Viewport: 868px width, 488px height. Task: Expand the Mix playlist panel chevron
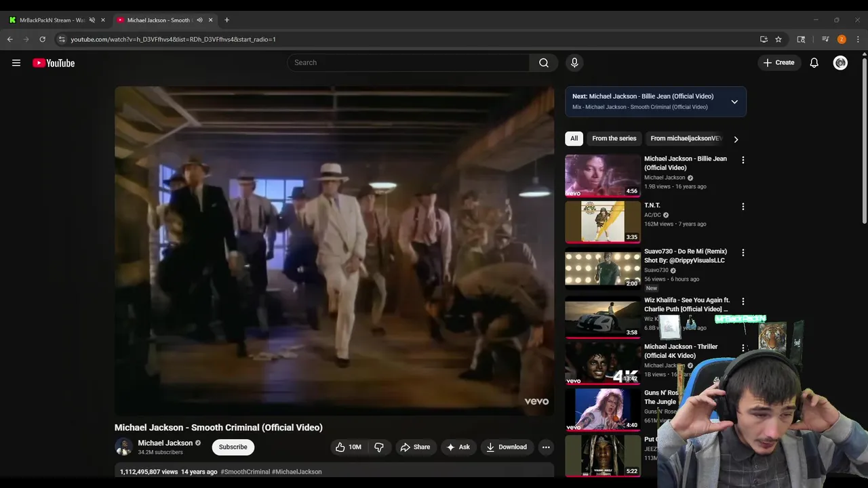tap(734, 102)
